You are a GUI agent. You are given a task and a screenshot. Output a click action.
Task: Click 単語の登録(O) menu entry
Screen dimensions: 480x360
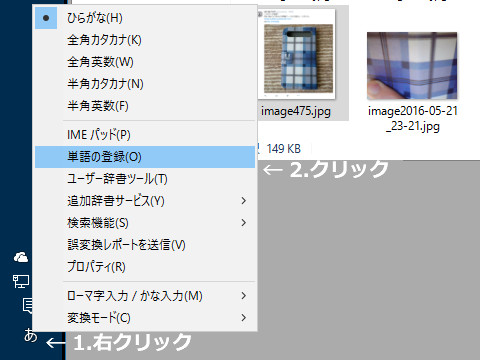tap(145, 157)
